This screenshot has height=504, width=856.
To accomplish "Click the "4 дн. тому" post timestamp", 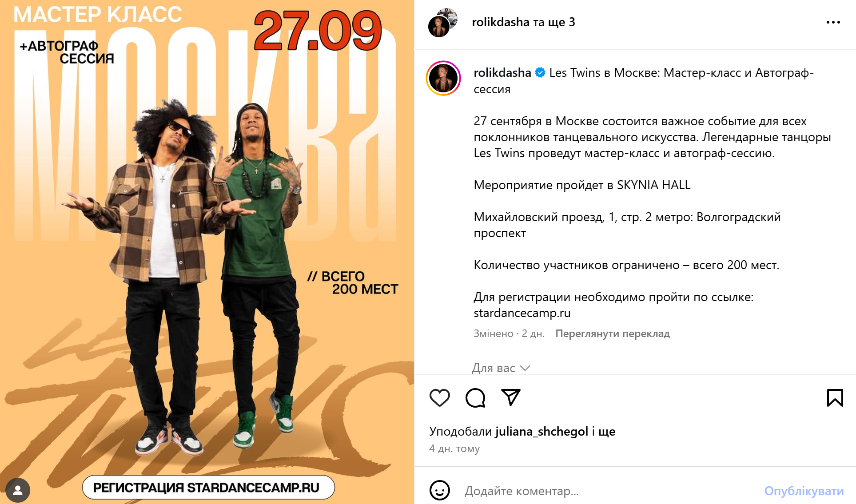I will [x=454, y=448].
